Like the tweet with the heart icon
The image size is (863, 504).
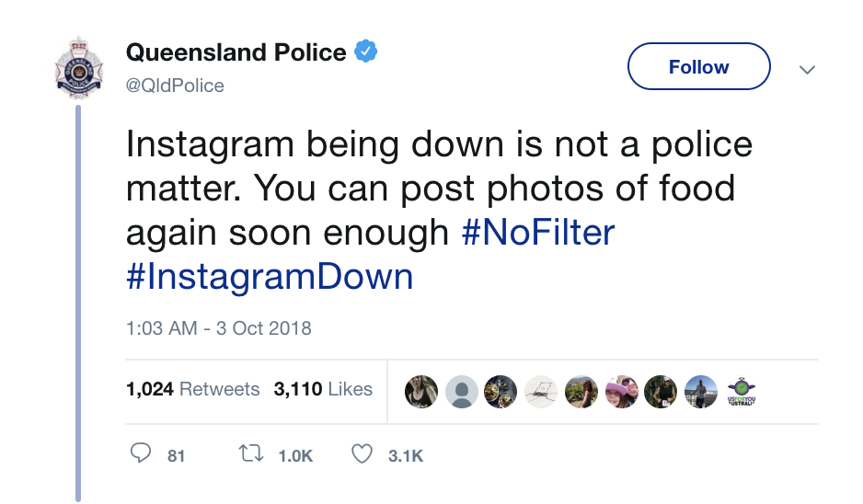tap(363, 454)
